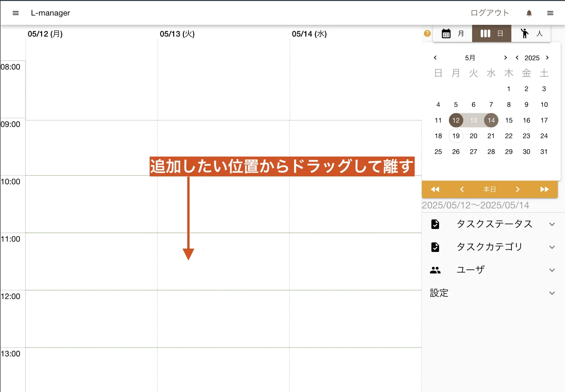Click the calendar icon on the 月 button
The image size is (565, 392).
(446, 33)
